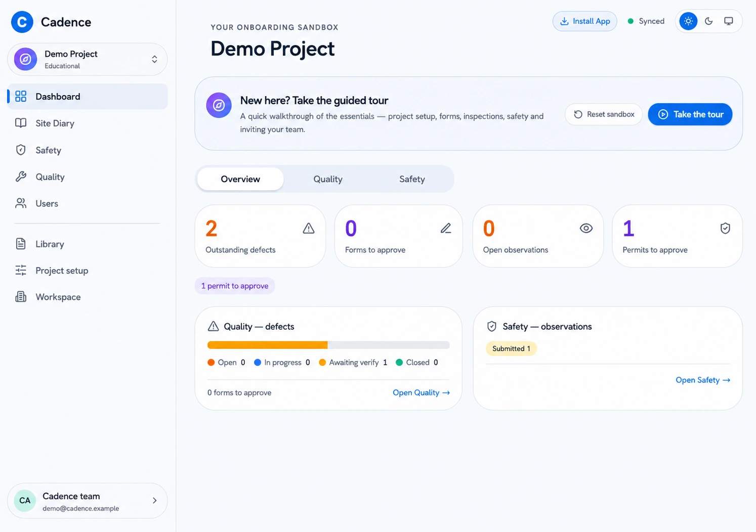756x532 pixels.
Task: Follow the Open Safety link
Action: [x=703, y=380]
